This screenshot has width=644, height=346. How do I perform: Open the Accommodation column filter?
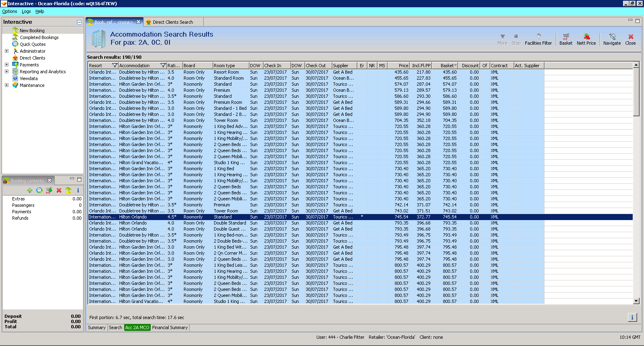tap(163, 66)
